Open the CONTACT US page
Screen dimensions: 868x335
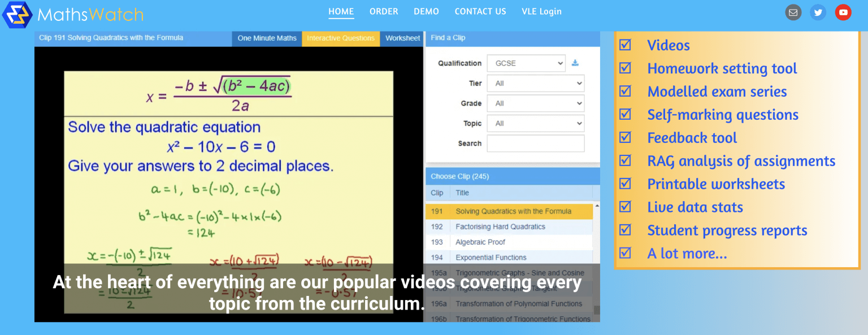(480, 11)
